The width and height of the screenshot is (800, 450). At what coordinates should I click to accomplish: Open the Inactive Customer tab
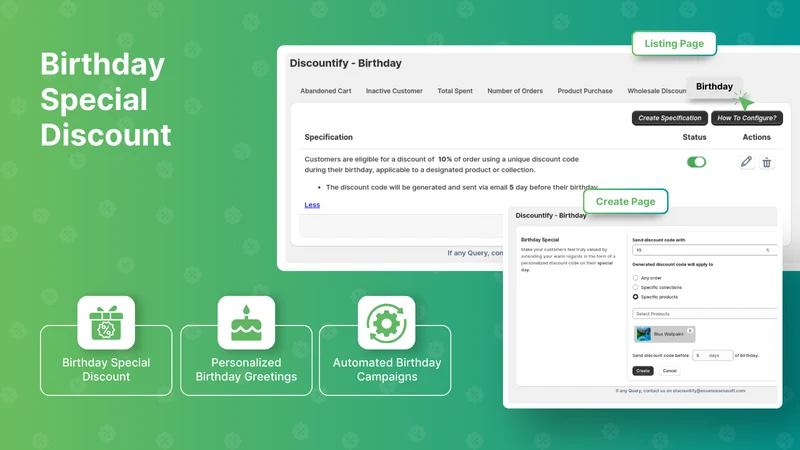394,91
